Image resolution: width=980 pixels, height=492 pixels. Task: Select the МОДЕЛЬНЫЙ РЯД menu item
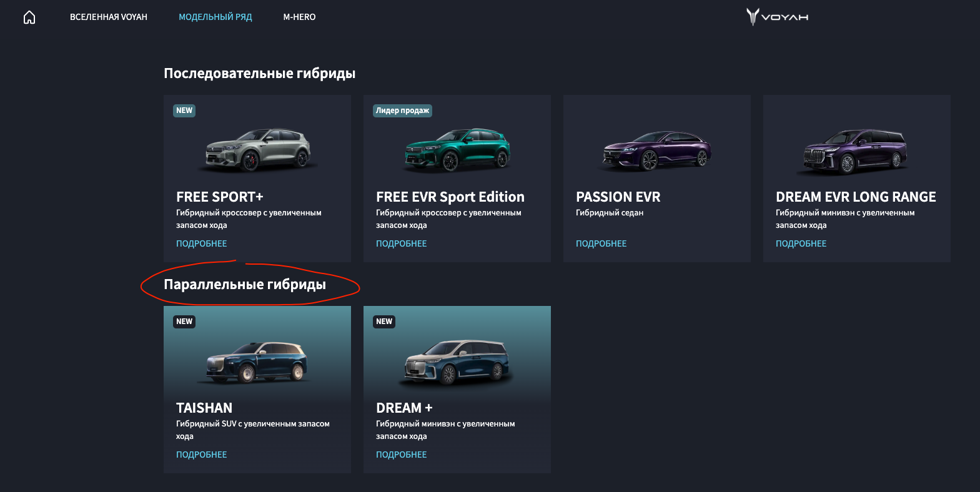[215, 17]
